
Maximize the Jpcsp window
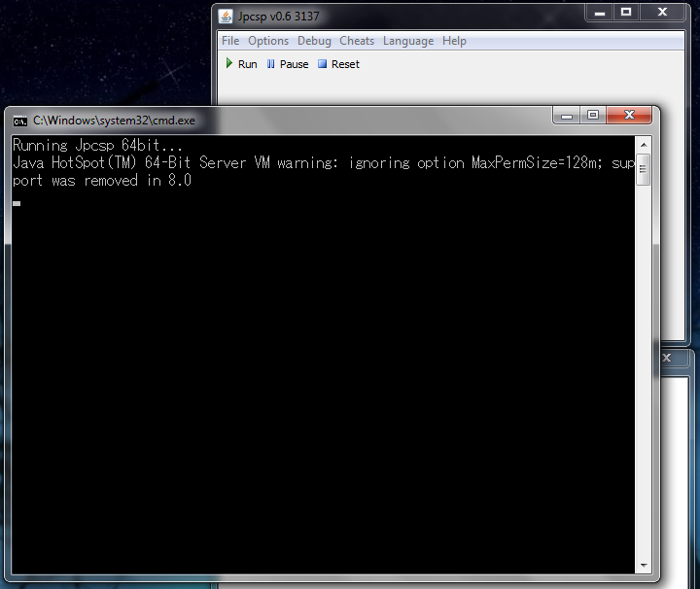pyautogui.click(x=626, y=13)
